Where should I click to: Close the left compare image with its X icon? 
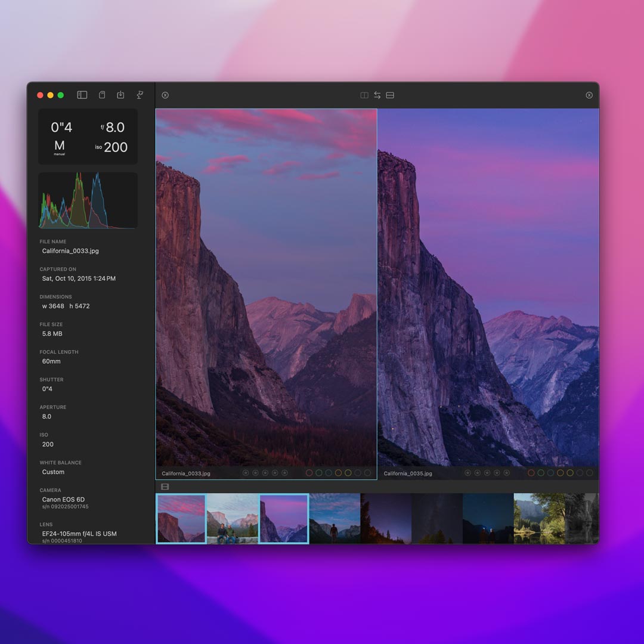coord(165,95)
